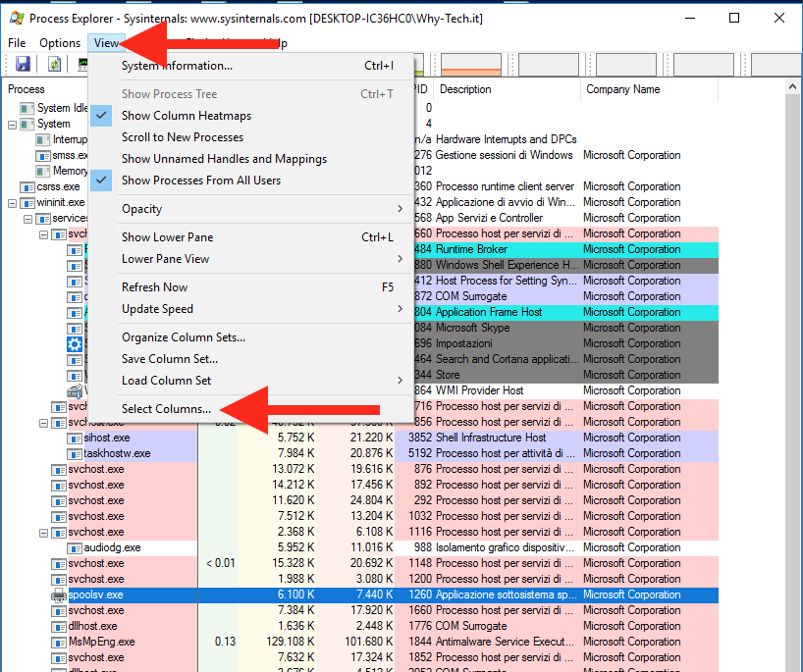The width and height of the screenshot is (803, 672).
Task: Click the gear icon in the Impostazioni row
Action: (x=75, y=344)
